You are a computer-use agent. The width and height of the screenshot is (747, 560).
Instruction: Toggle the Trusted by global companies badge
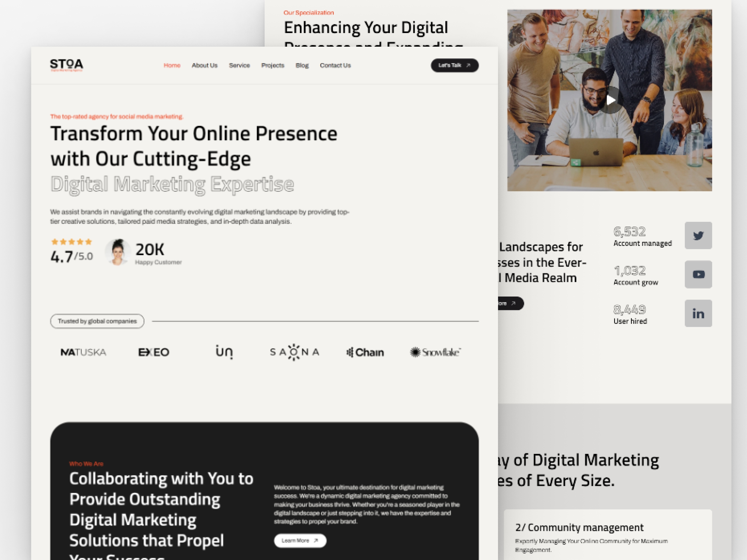pos(97,321)
